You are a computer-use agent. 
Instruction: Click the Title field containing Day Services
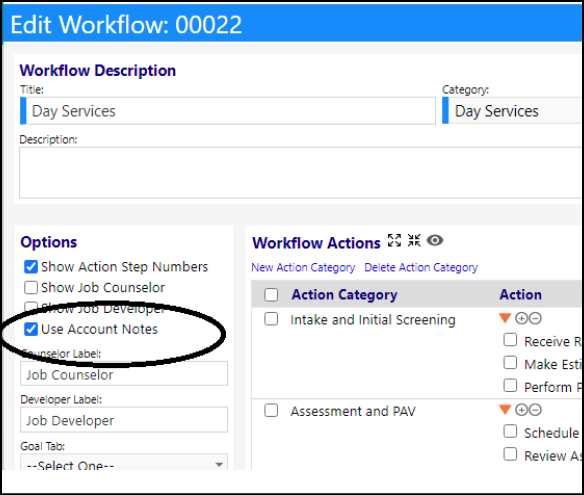point(228,111)
